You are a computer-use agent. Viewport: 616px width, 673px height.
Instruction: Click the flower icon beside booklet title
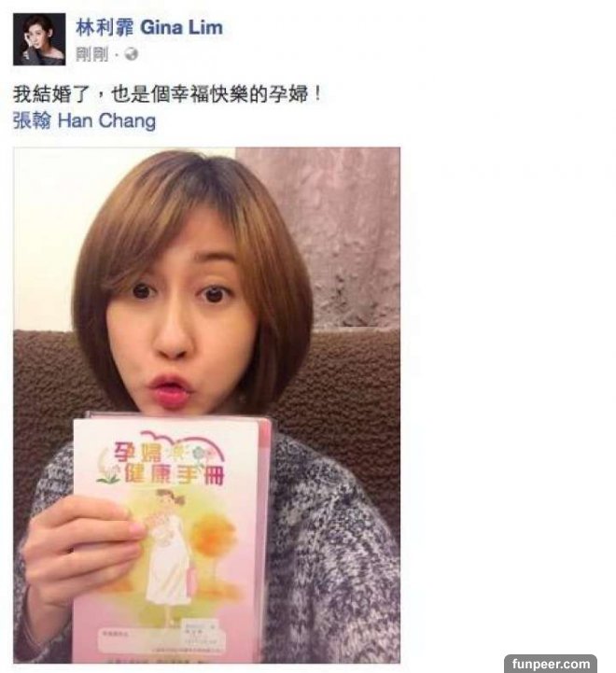[198, 453]
